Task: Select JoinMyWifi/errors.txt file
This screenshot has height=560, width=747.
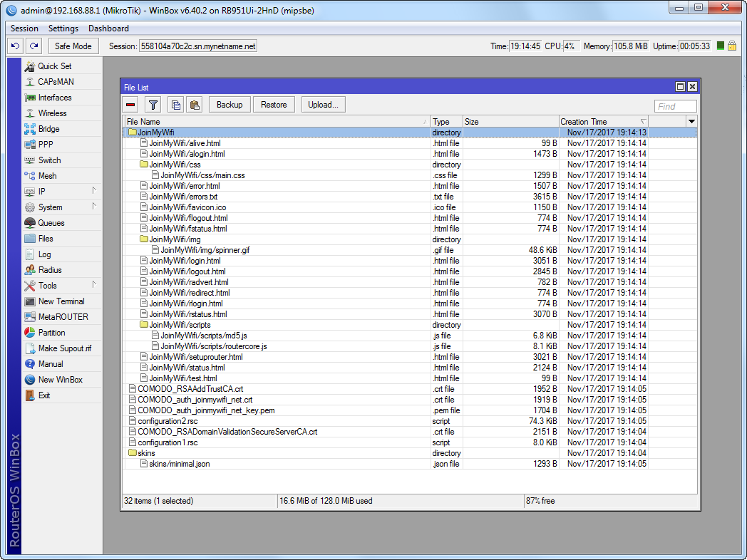Action: tap(410, 197)
